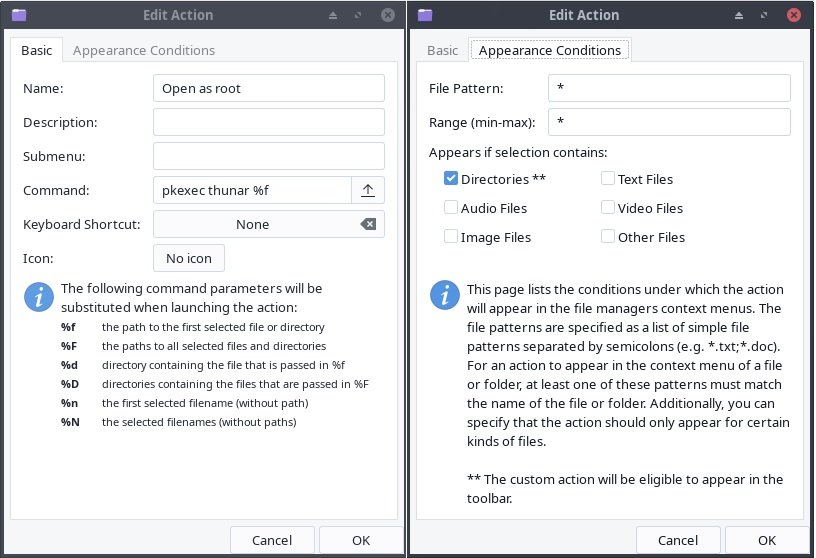Image resolution: width=816 pixels, height=558 pixels.
Task: Enable the Audio Files checkbox
Action: (x=451, y=208)
